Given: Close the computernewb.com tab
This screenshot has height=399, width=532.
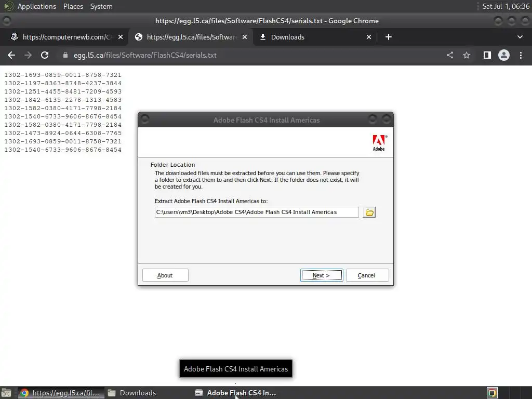Looking at the screenshot, I should pos(121,37).
